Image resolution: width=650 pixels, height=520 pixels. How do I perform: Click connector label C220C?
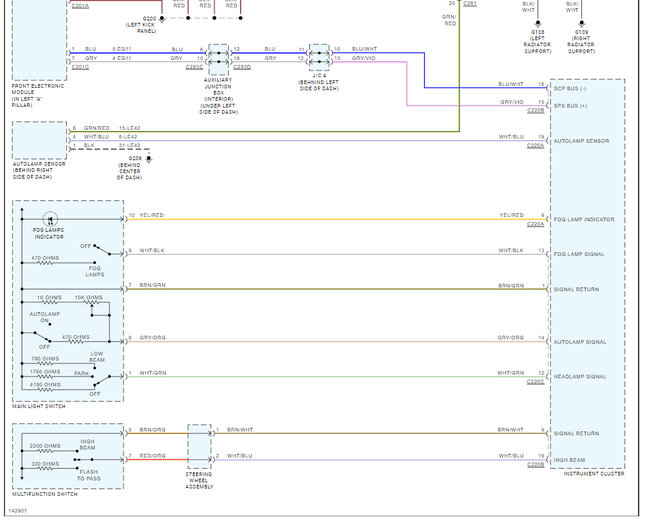535,381
